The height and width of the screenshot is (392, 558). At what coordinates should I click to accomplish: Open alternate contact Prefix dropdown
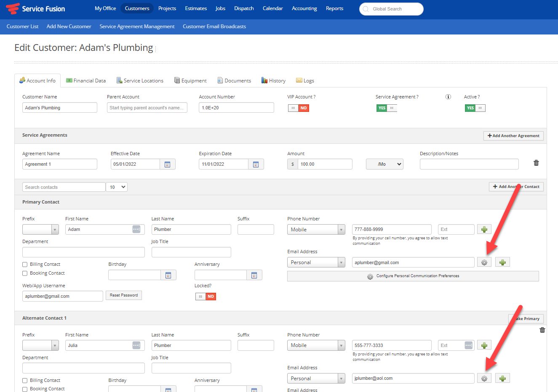pos(40,345)
